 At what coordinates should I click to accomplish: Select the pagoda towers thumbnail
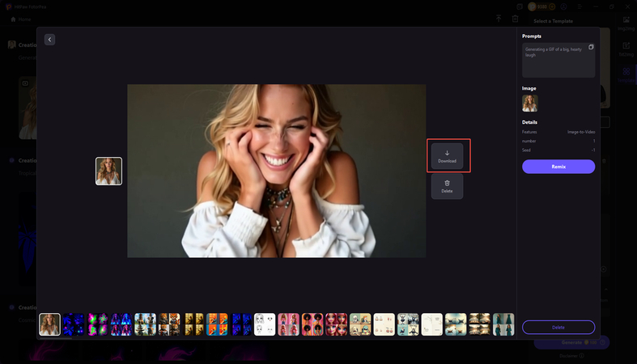coord(146,324)
